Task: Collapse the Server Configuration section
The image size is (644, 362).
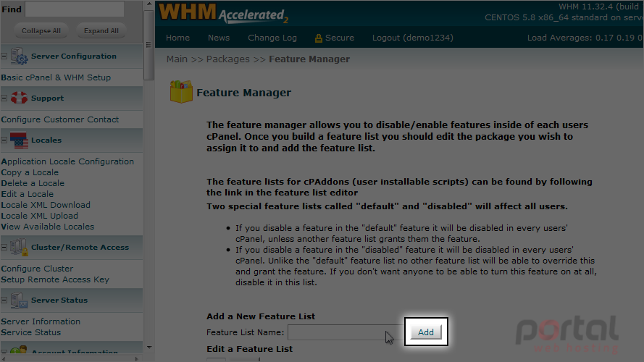Action: (x=4, y=56)
